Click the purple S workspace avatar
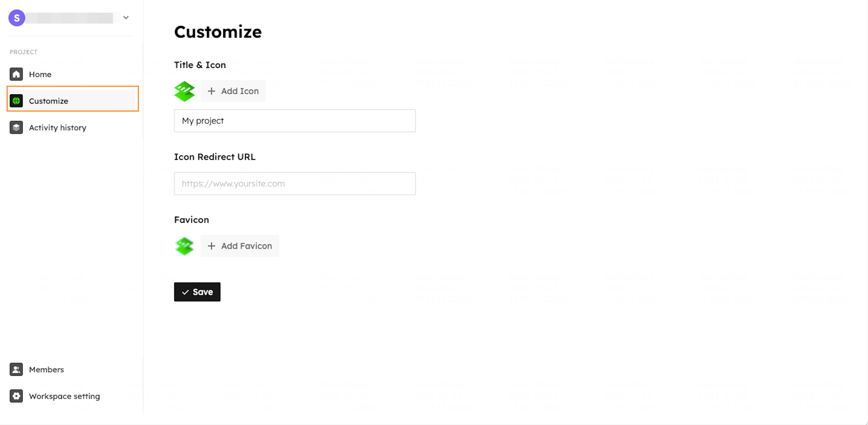Screen dimensions: 868x425 point(17,18)
